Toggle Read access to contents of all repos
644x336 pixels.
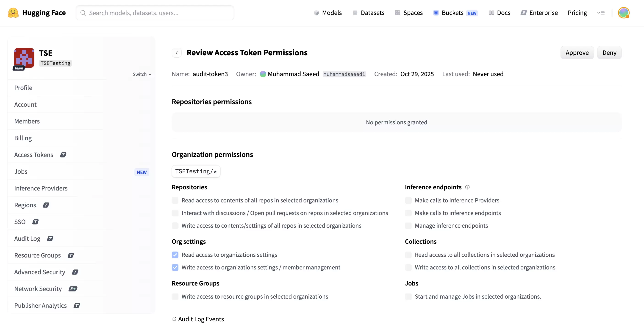tap(175, 200)
